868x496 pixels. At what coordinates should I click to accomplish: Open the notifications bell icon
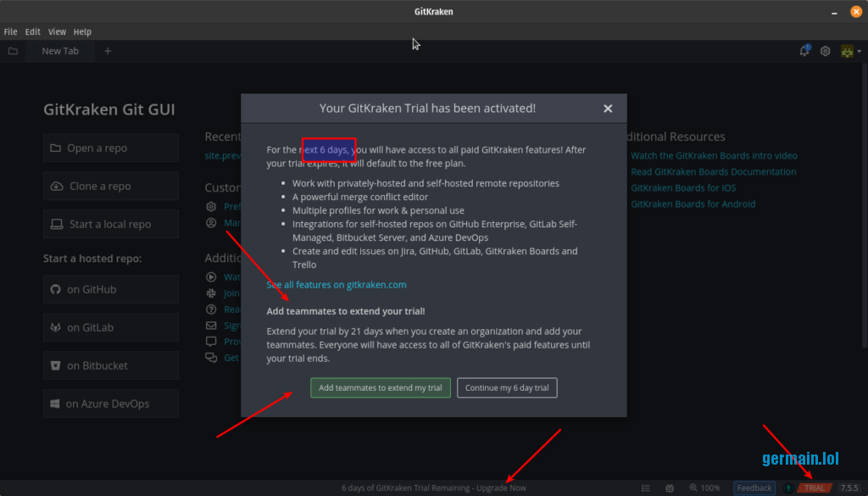(x=804, y=51)
